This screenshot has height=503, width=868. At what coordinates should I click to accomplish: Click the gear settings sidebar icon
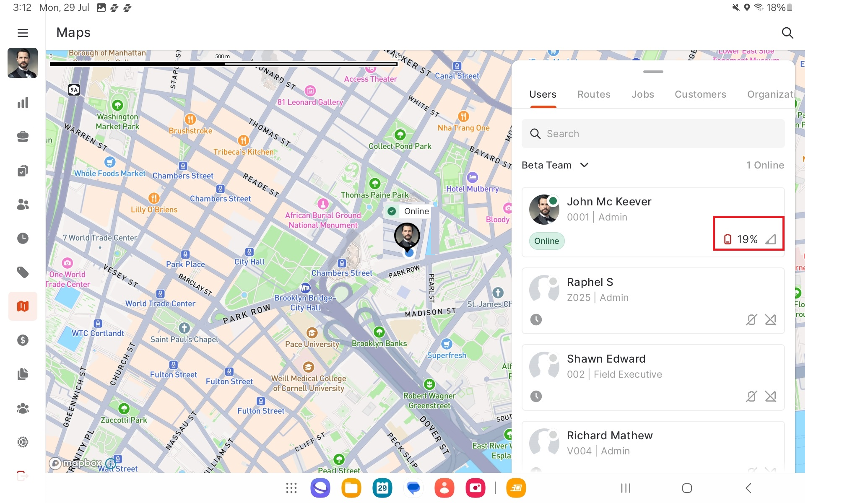click(23, 442)
